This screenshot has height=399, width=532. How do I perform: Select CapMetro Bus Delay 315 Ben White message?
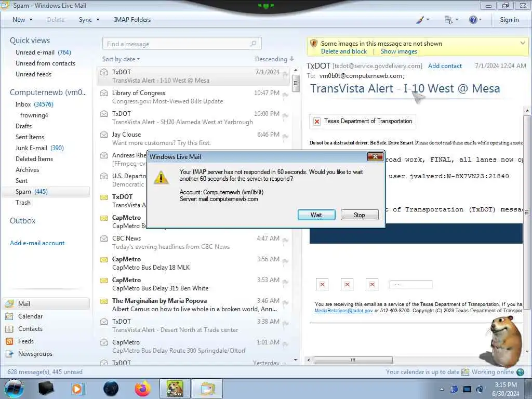[193, 284]
